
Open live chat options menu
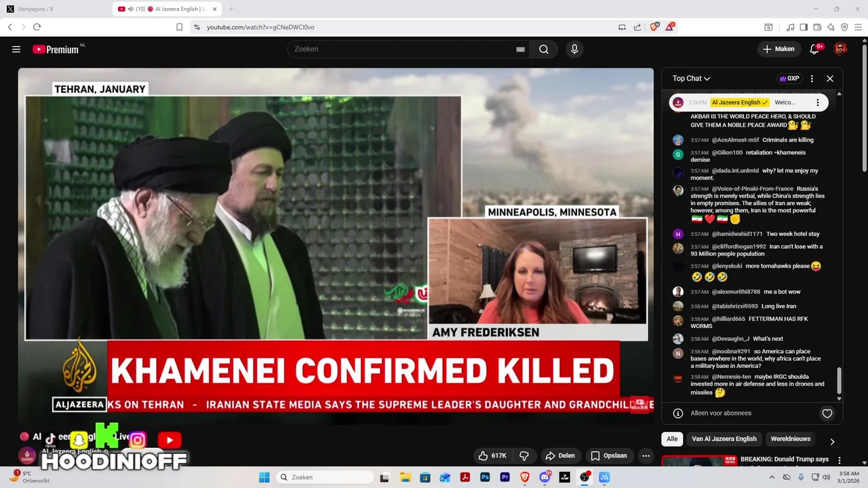tap(812, 79)
